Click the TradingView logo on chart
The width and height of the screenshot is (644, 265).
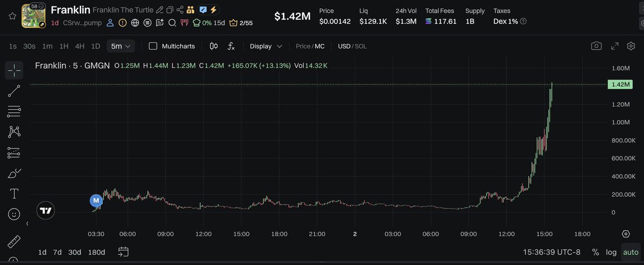tap(46, 211)
